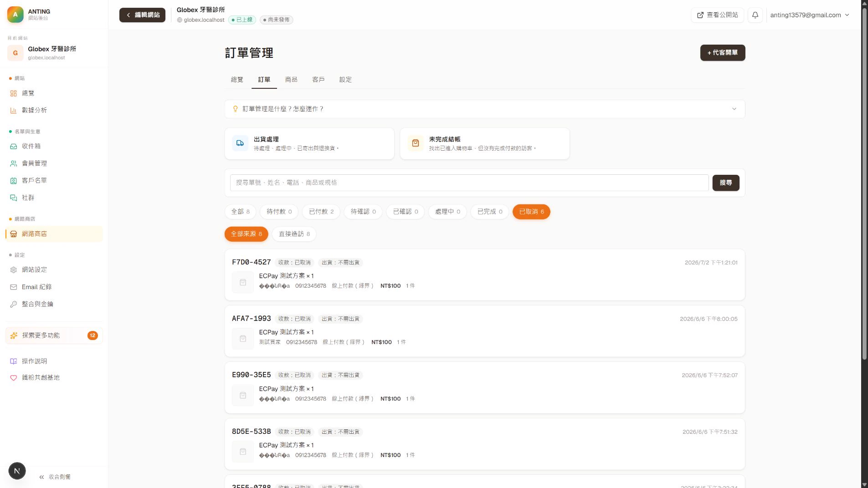Click the 搜尋 search button
This screenshot has height=488, width=868.
tap(726, 183)
